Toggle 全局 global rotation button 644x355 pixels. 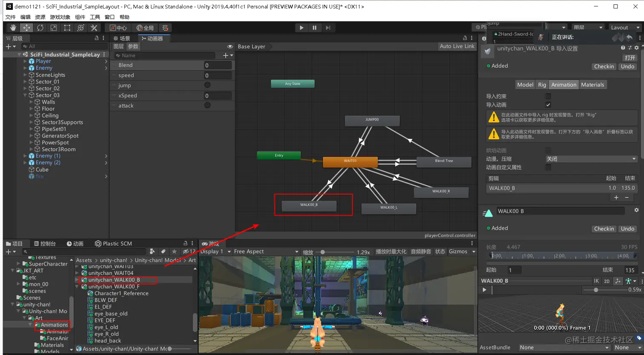coord(145,28)
